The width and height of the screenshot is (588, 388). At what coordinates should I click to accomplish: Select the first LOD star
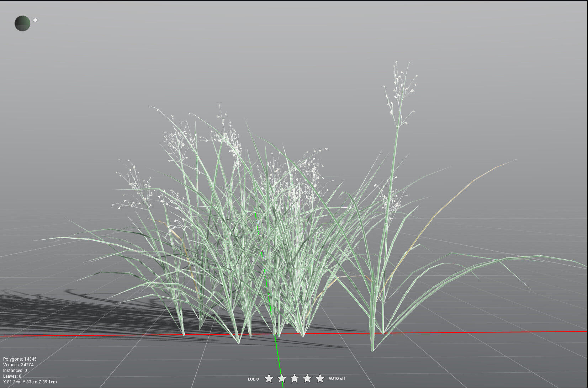coord(269,378)
